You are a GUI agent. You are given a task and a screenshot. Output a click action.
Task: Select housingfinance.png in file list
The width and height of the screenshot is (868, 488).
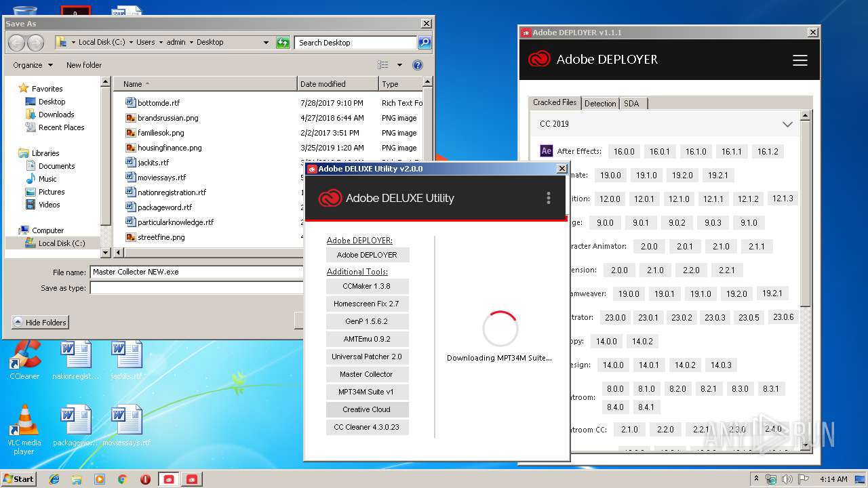coord(170,148)
